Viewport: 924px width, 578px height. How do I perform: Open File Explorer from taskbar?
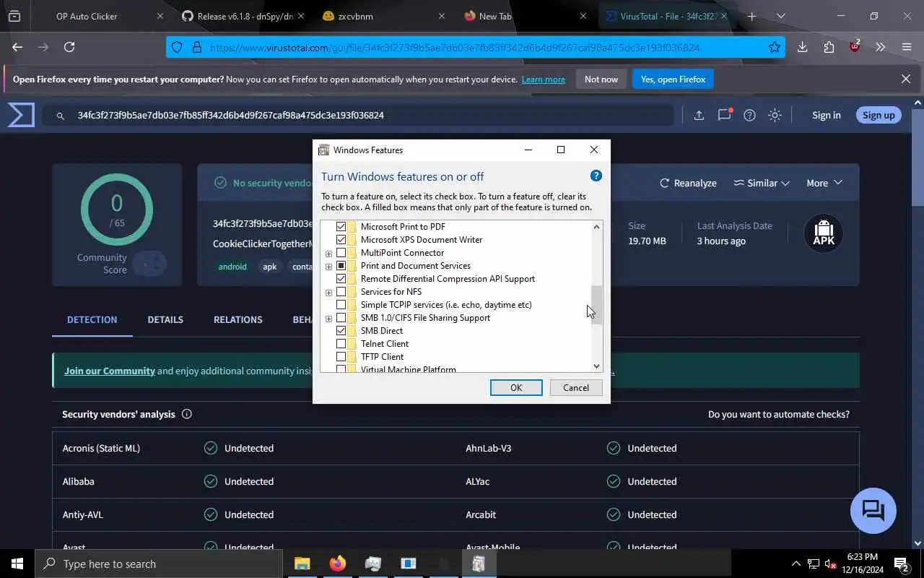click(x=302, y=564)
